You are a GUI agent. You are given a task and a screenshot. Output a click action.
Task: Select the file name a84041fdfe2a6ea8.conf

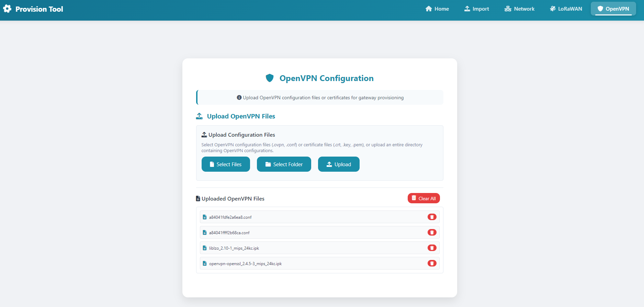[230, 217]
